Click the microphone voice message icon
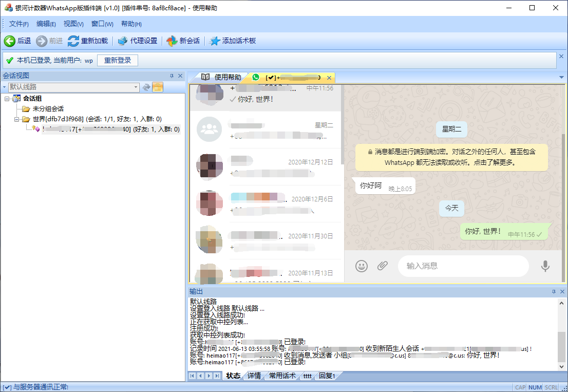Image resolution: width=568 pixels, height=392 pixels. pos(545,266)
